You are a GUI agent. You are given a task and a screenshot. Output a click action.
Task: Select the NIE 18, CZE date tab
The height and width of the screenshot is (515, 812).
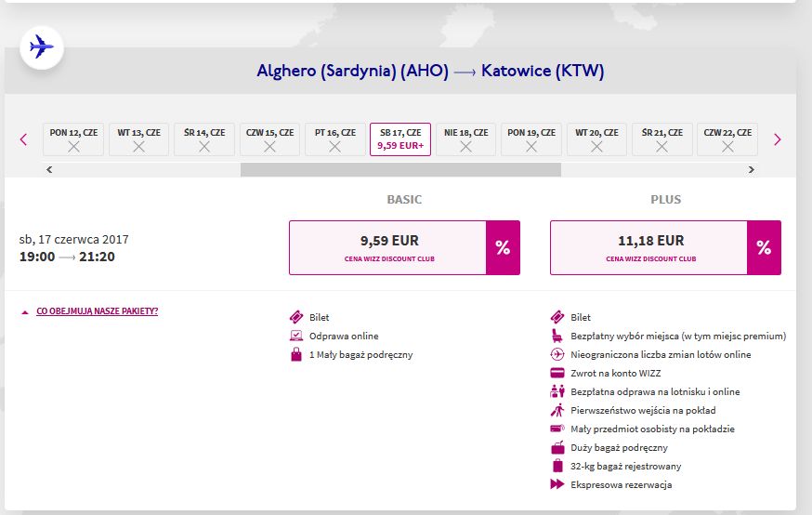tap(465, 139)
